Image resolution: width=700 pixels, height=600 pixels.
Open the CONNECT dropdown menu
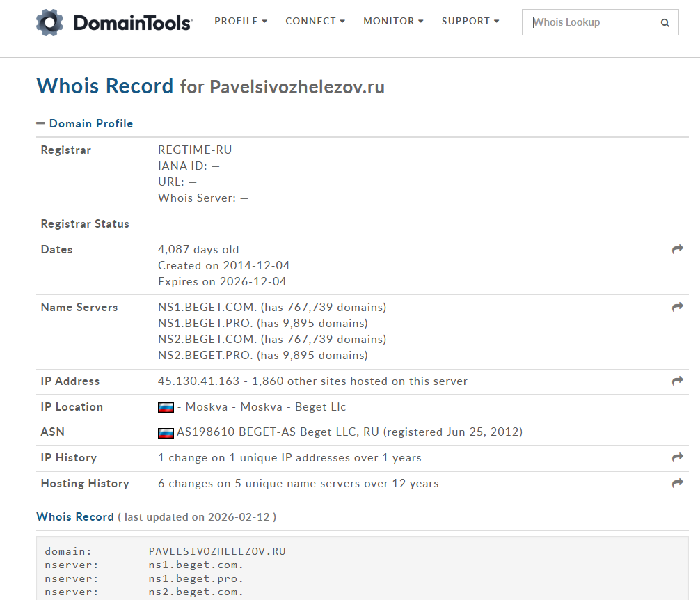click(x=315, y=22)
